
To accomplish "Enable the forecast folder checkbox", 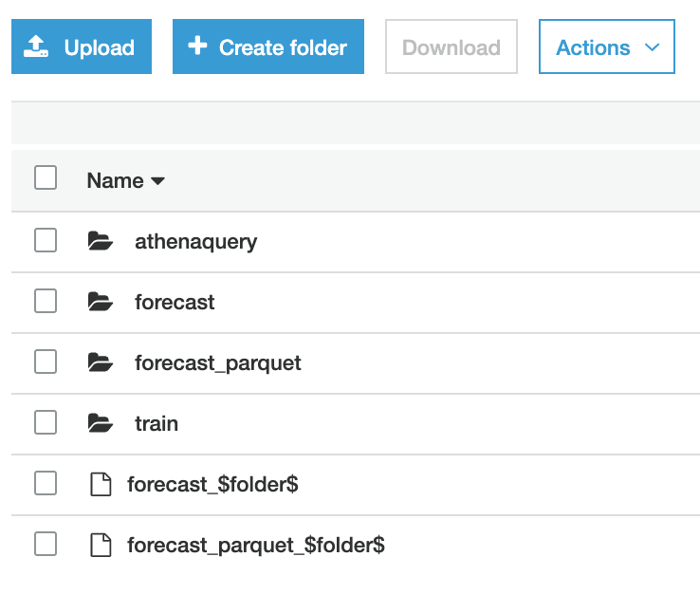I will pos(46,302).
